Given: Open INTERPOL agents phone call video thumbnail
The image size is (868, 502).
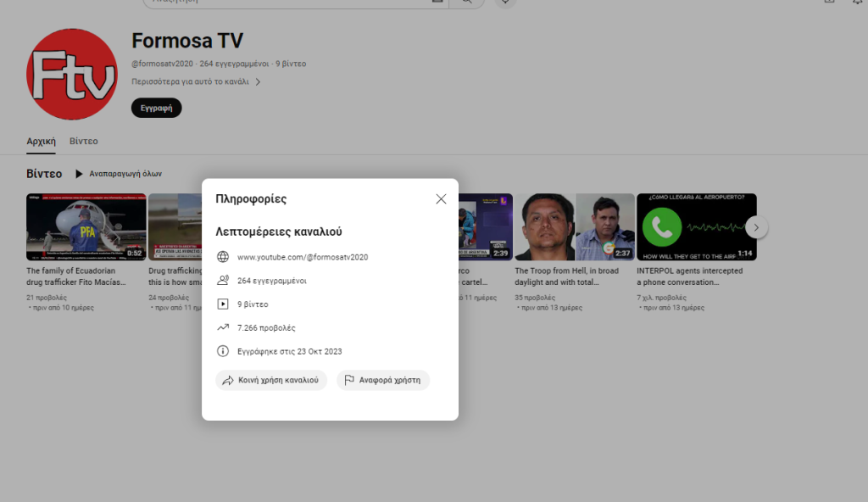Looking at the screenshot, I should tap(697, 227).
